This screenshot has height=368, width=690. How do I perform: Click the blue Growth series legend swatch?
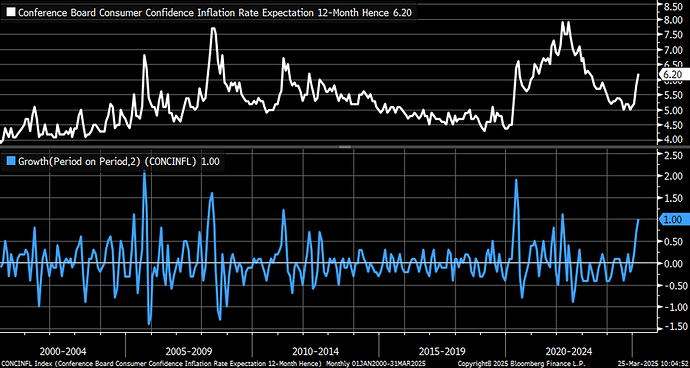[11, 162]
